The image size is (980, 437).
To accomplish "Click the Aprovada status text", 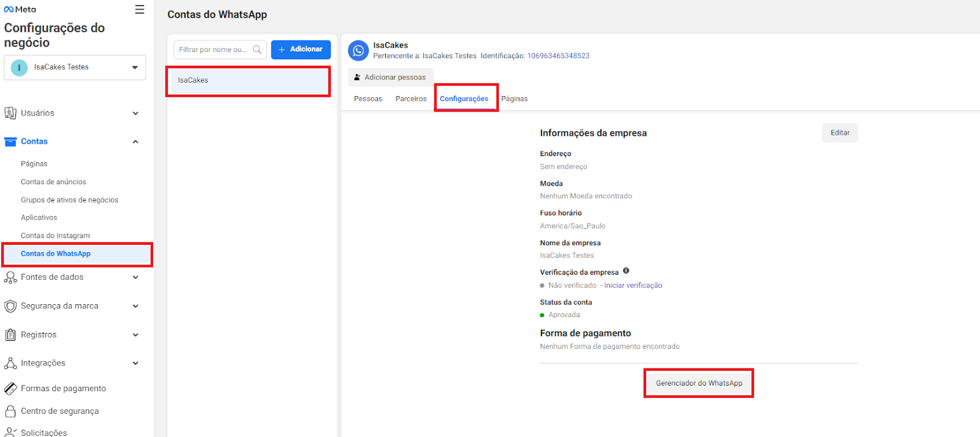I will (x=564, y=315).
